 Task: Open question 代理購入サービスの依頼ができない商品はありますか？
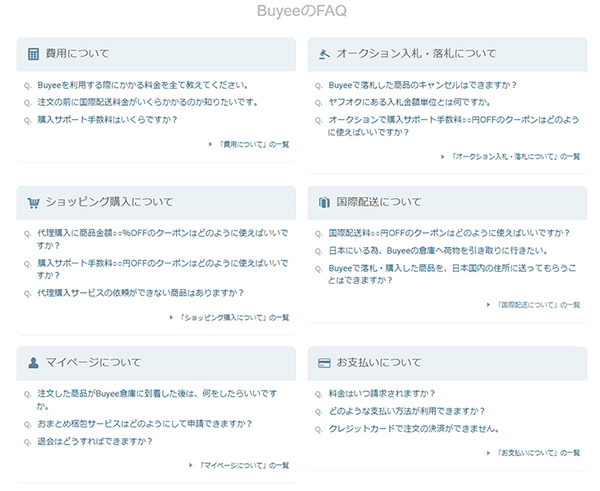tap(140, 293)
